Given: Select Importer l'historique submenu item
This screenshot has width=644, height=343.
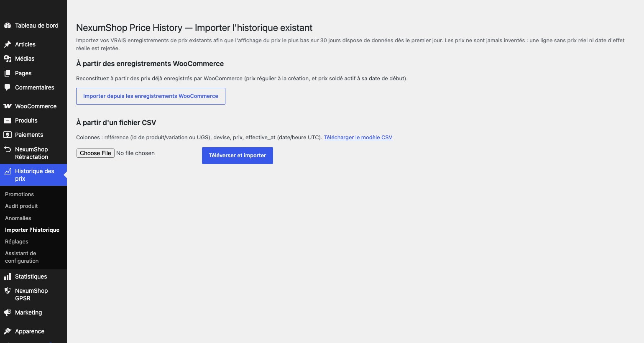Looking at the screenshot, I should (x=32, y=230).
